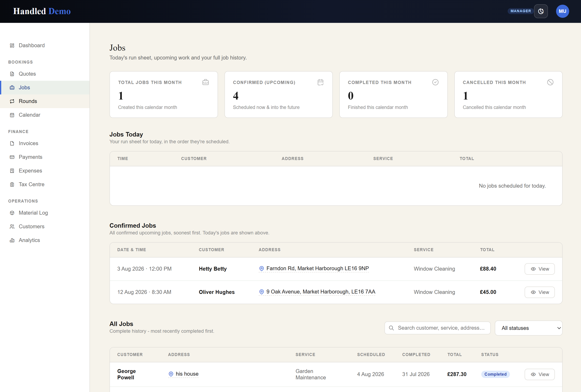Click 12 Aug 2026 · 8:30 AM date cell
The image size is (581, 392).
[x=144, y=292]
